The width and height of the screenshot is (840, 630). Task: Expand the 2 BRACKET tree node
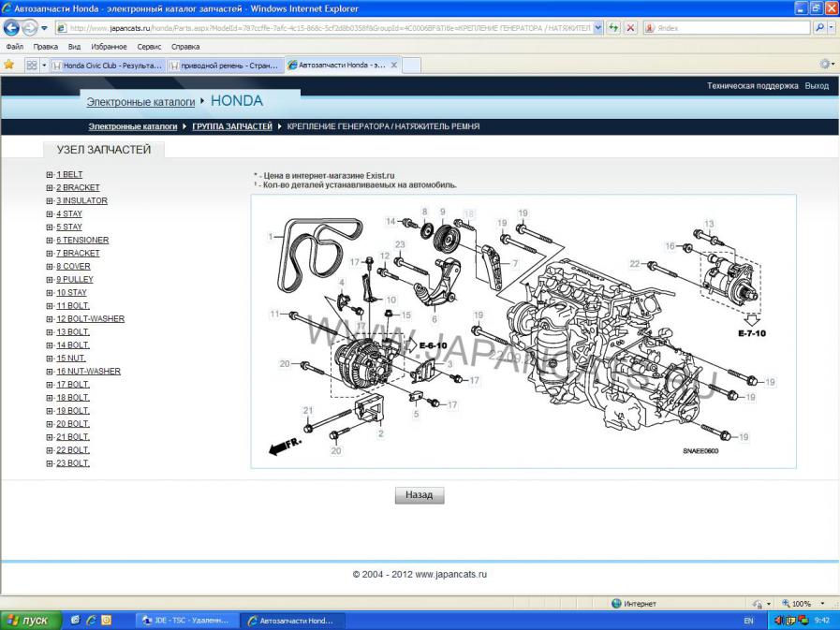click(x=50, y=187)
